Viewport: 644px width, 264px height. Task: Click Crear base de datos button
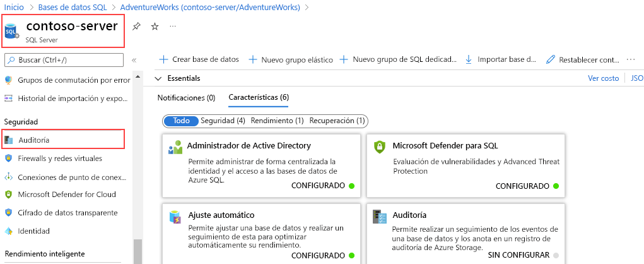pos(199,59)
